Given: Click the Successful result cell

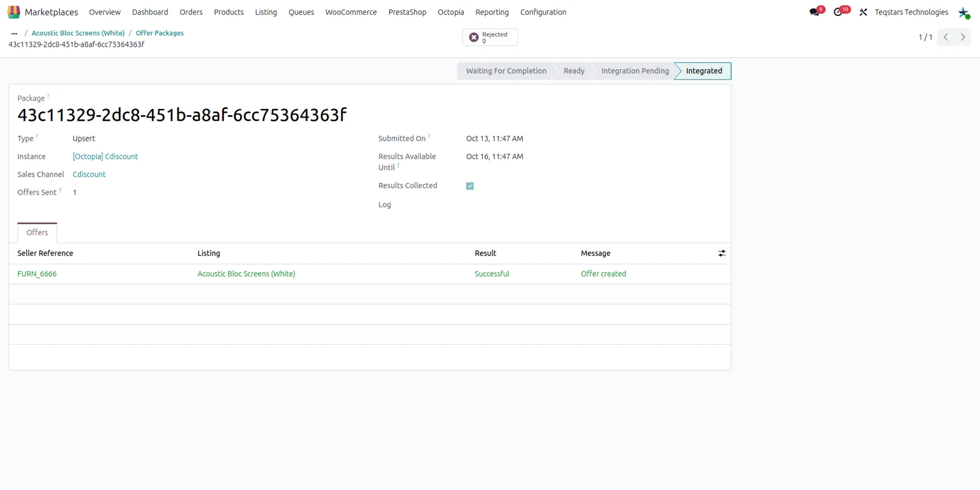Looking at the screenshot, I should pos(492,274).
